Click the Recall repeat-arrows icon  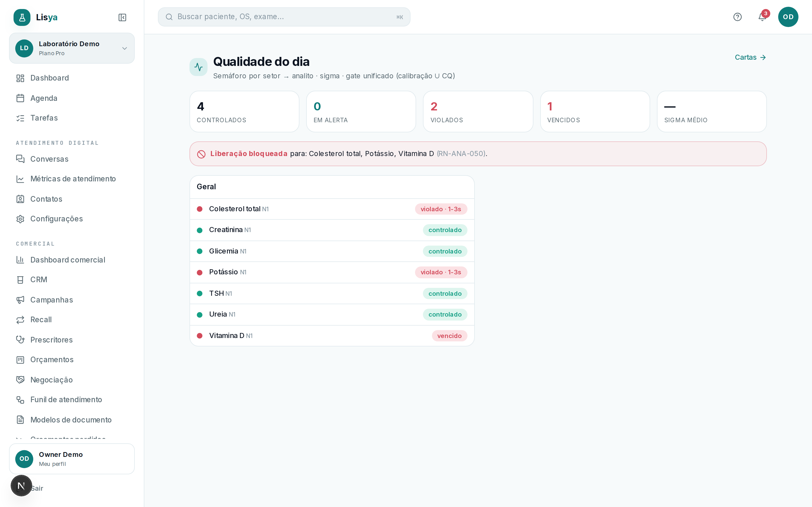coord(20,320)
